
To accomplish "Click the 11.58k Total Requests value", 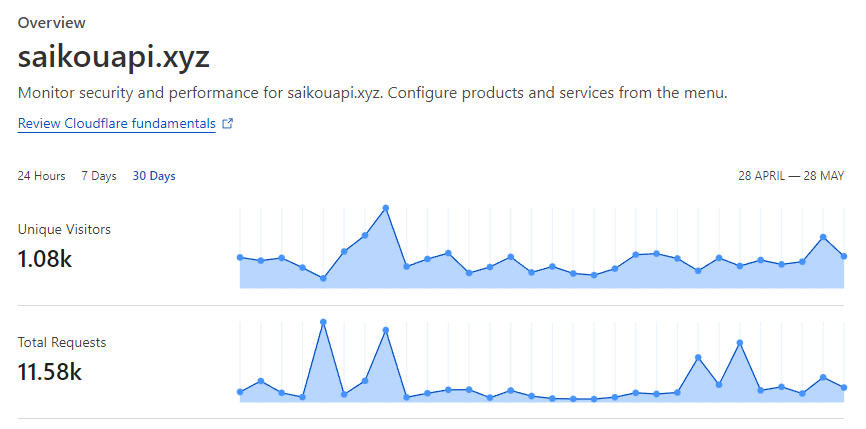I will pyautogui.click(x=50, y=372).
